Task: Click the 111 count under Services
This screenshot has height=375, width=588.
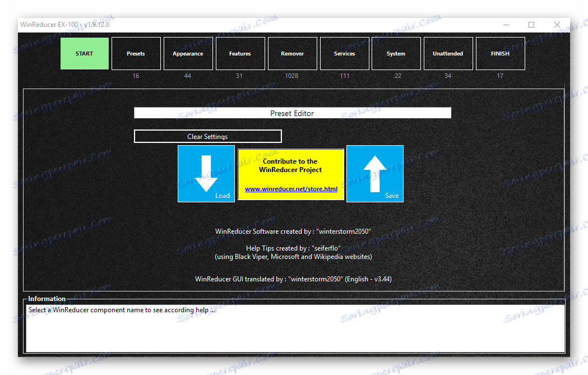Action: [345, 76]
